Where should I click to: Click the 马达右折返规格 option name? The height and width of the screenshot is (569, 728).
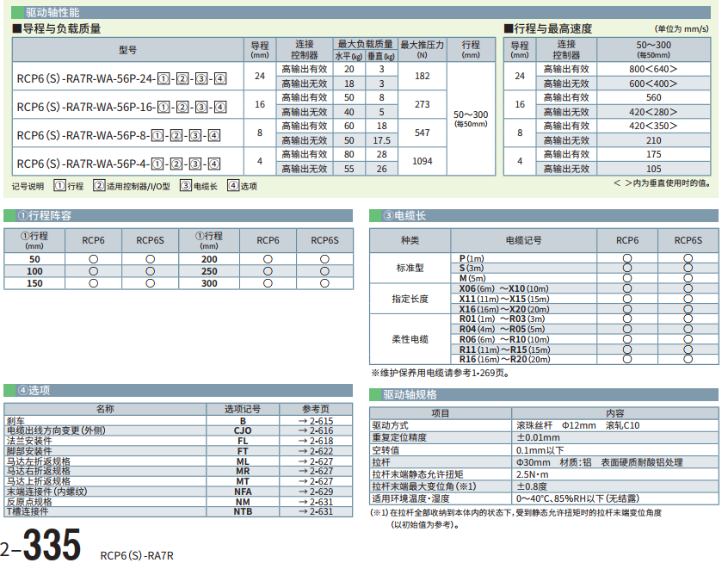tap(38, 471)
